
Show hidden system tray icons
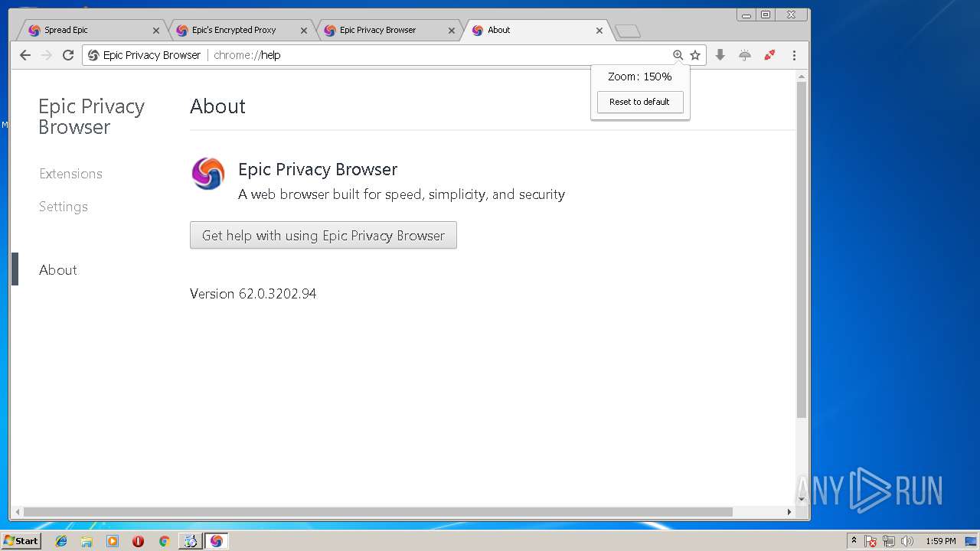854,541
